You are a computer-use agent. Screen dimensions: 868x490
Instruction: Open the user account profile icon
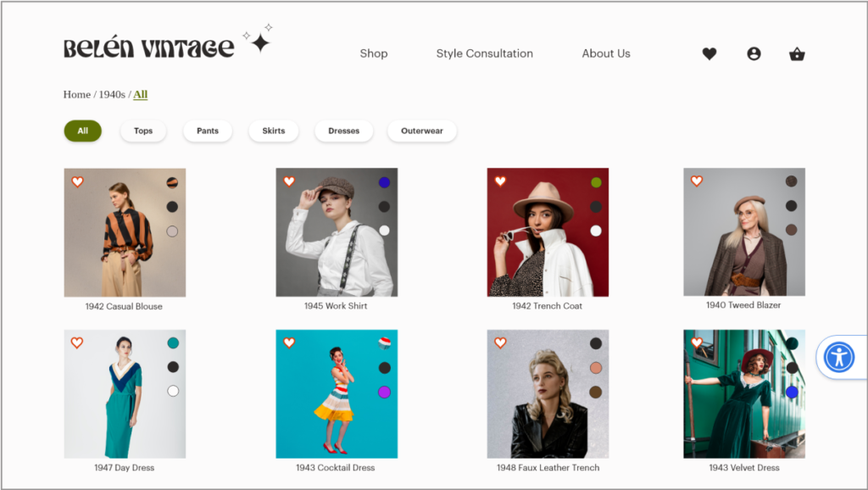coord(754,53)
